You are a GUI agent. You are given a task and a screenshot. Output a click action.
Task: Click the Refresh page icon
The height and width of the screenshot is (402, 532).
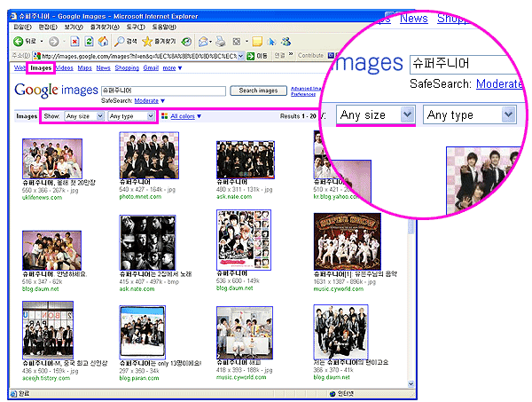coord(89,42)
